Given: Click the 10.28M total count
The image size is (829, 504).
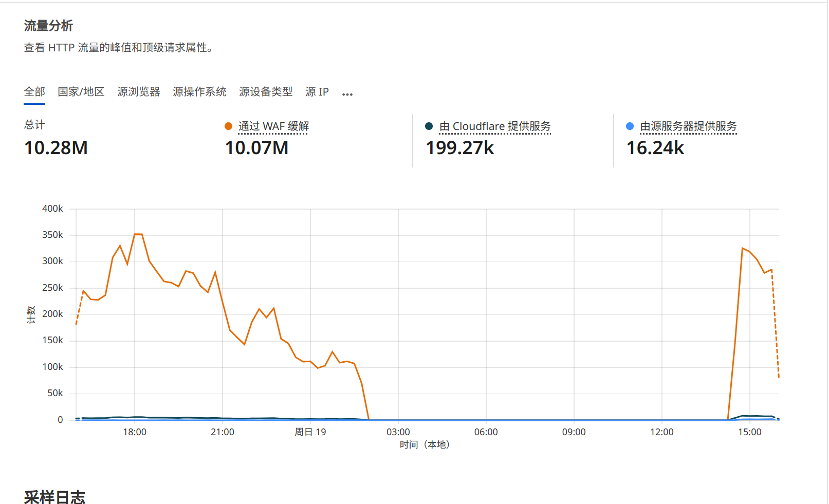Looking at the screenshot, I should click(x=56, y=148).
